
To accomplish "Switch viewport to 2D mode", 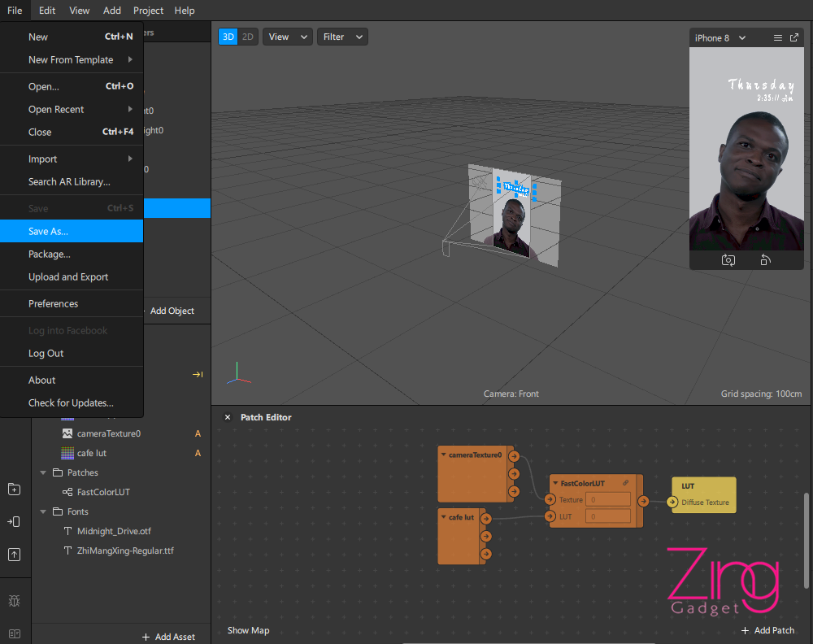I will pos(248,37).
